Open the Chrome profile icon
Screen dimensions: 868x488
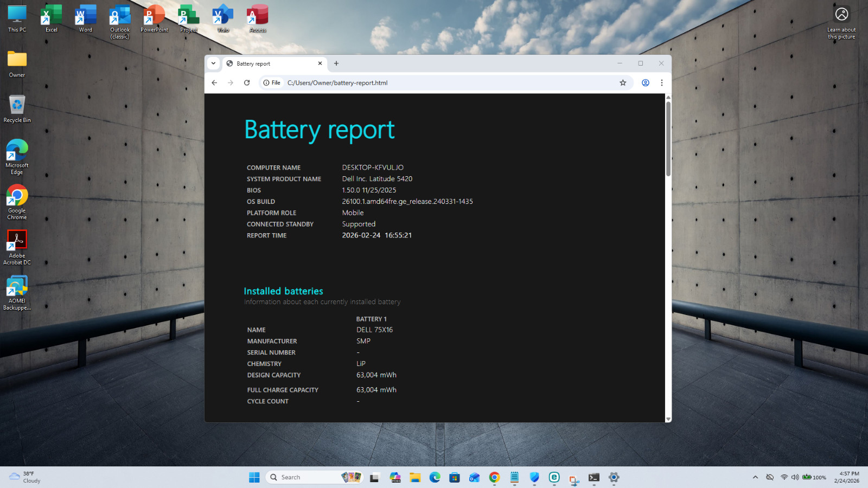tap(646, 83)
